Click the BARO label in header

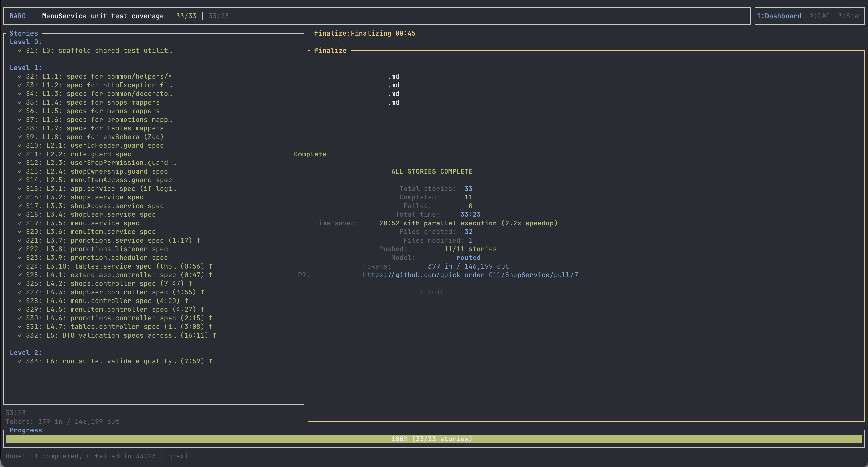pos(18,16)
